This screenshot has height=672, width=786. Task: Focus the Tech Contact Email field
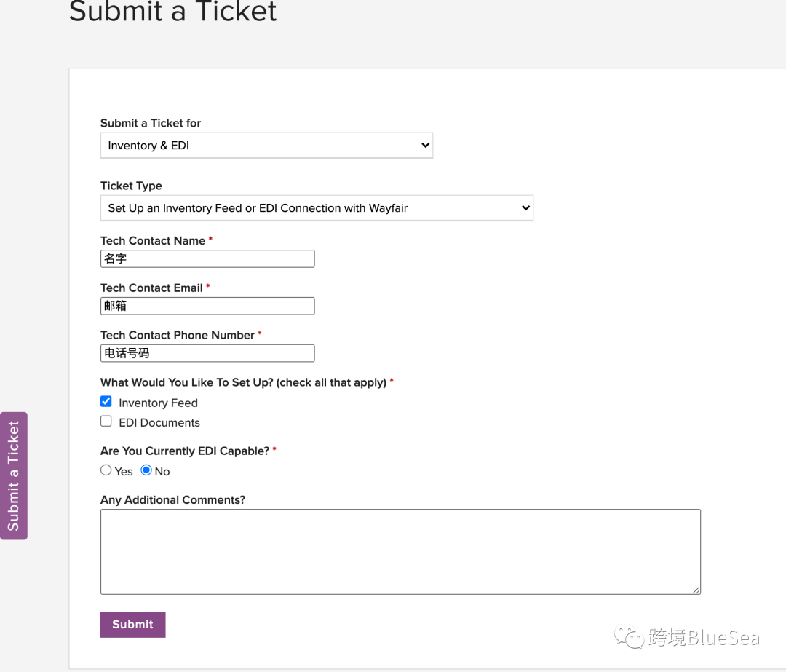coord(207,306)
